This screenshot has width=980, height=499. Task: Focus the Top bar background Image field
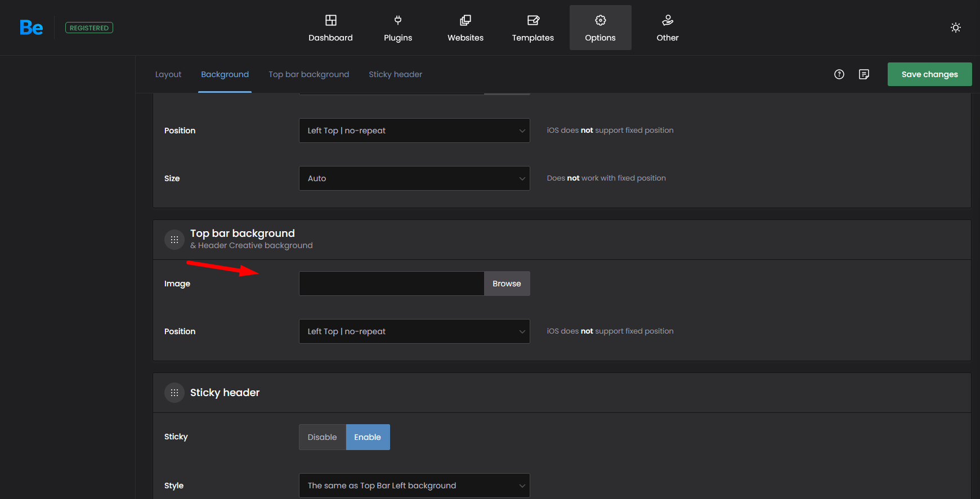tap(391, 284)
